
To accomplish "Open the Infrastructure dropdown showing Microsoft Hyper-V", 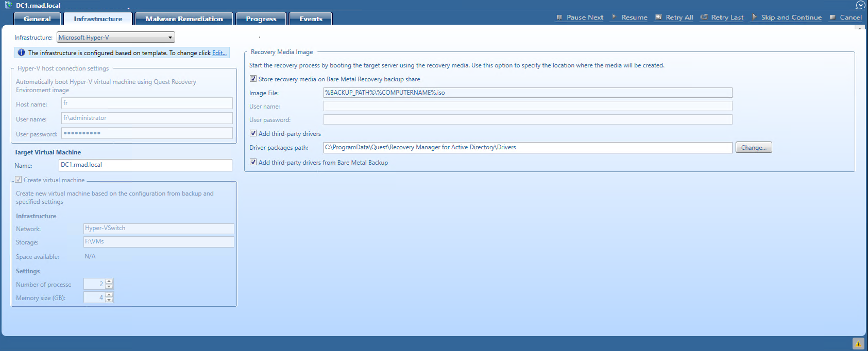I will click(116, 37).
